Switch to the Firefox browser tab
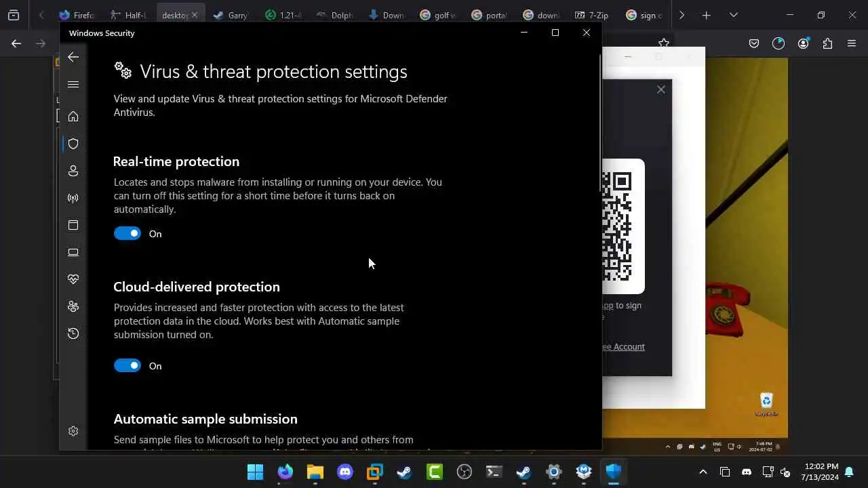The width and height of the screenshot is (868, 488). tap(76, 15)
